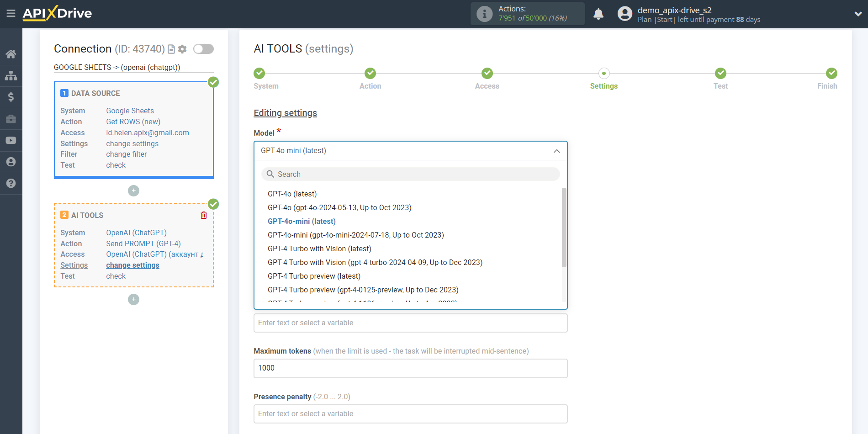
Task: Open the home sidebar icon
Action: (x=11, y=54)
